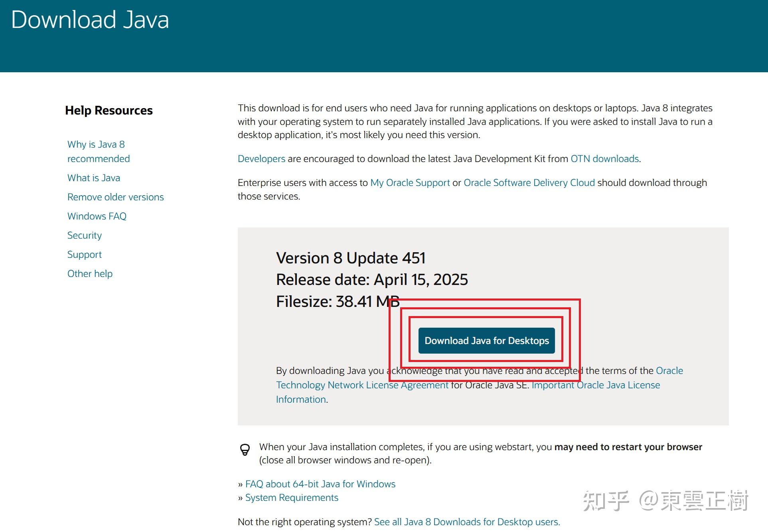Visit the Security help page

[x=85, y=235]
